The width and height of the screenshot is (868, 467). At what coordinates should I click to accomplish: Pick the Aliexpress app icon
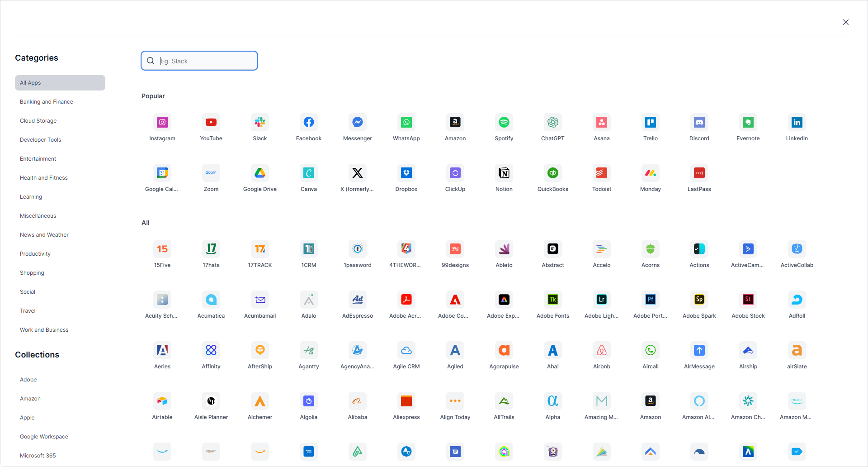[x=406, y=401]
